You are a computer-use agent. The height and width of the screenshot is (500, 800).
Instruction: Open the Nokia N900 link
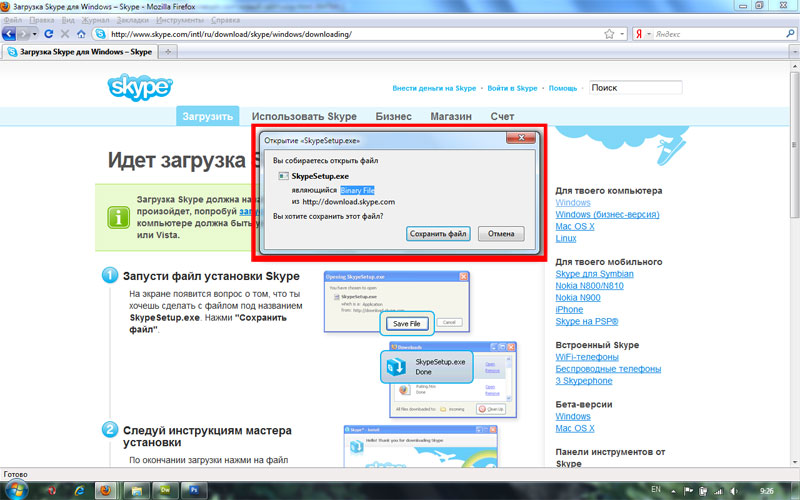pos(578,297)
